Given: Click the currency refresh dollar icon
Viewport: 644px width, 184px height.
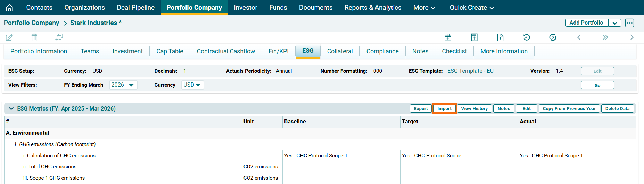Looking at the screenshot, I should [553, 37].
